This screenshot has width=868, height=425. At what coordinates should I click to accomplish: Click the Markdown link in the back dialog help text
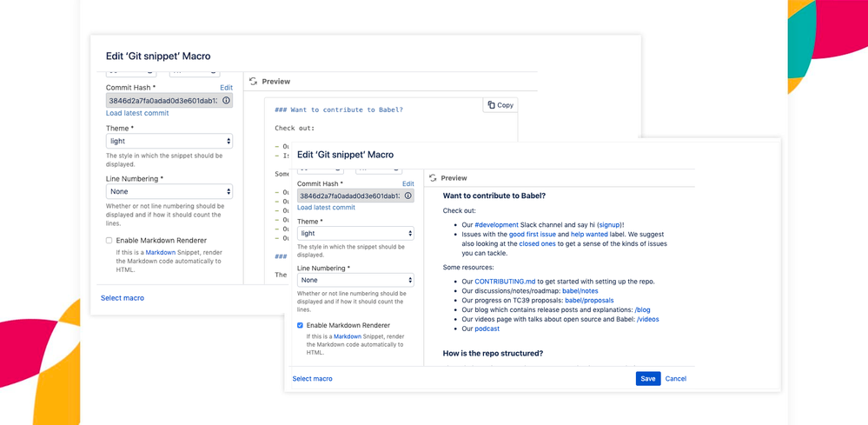coord(161,252)
